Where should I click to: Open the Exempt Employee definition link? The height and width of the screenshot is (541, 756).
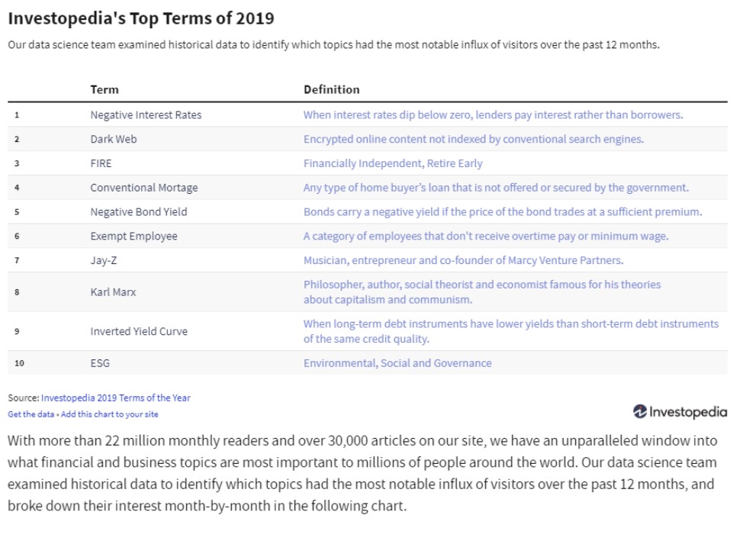(x=486, y=236)
